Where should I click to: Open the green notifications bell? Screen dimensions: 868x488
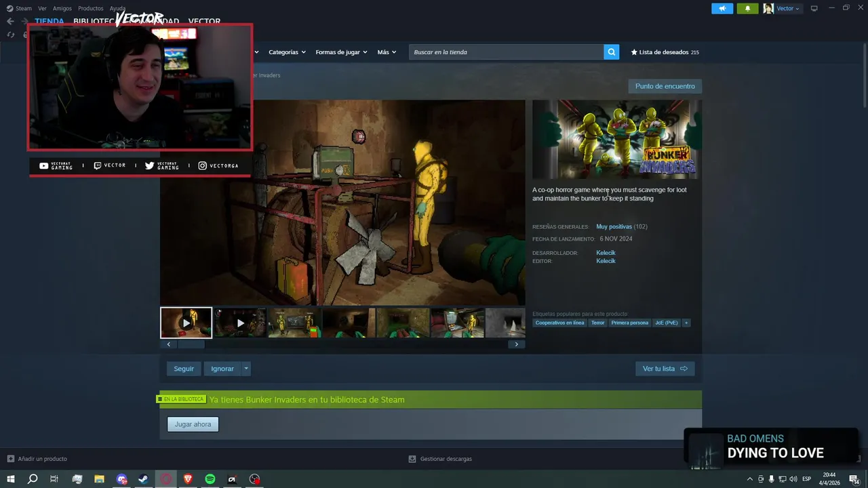pyautogui.click(x=747, y=8)
